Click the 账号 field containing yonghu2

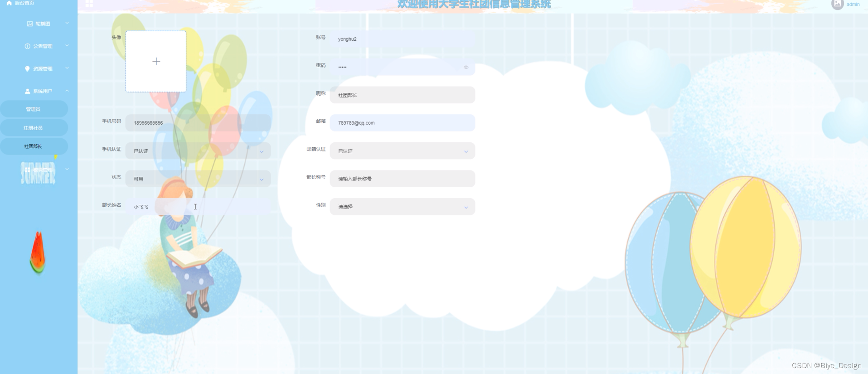[x=402, y=39]
